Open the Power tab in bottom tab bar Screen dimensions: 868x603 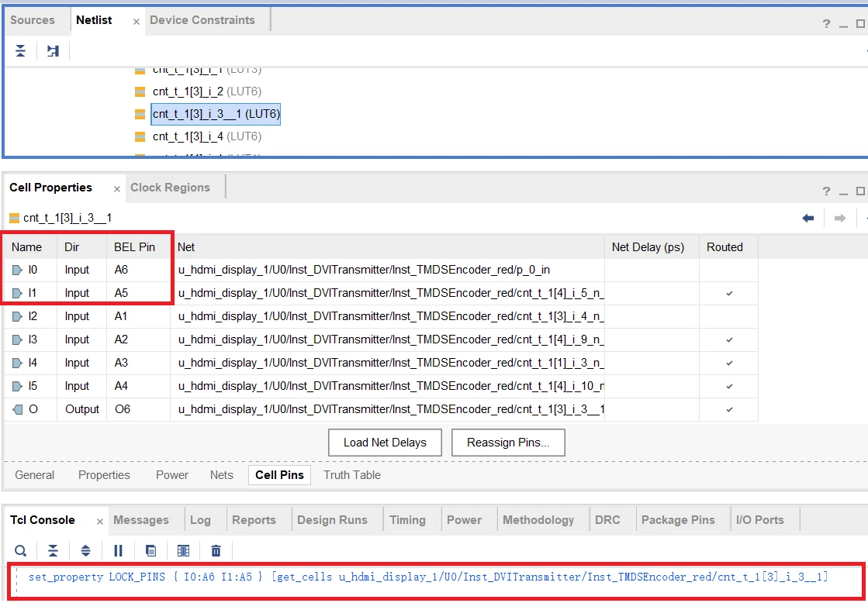[x=464, y=520]
